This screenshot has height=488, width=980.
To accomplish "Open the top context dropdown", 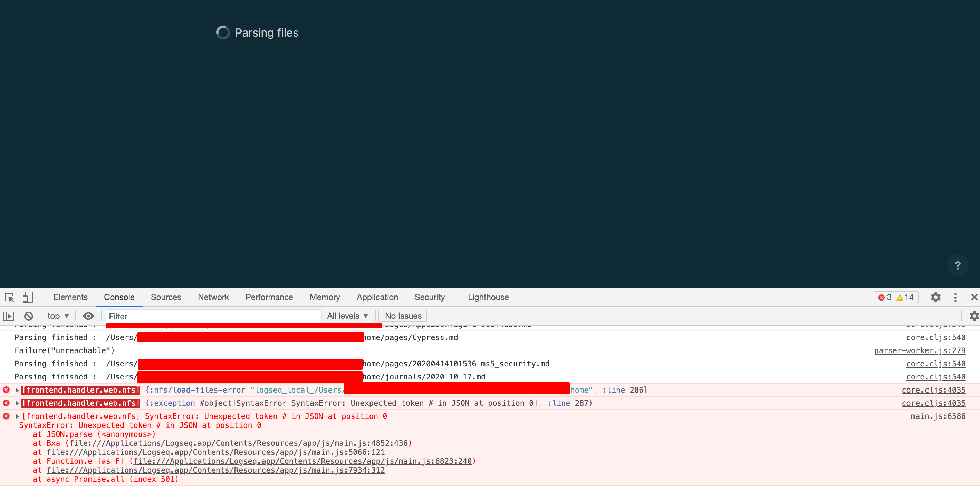I will [x=58, y=316].
